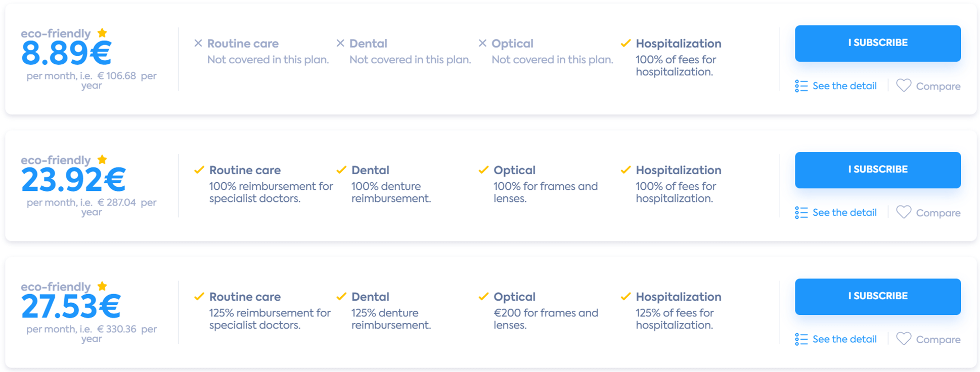Image resolution: width=980 pixels, height=372 pixels.
Task: Toggle the Compare heart for the 27.53€ plan
Action: pyautogui.click(x=904, y=339)
